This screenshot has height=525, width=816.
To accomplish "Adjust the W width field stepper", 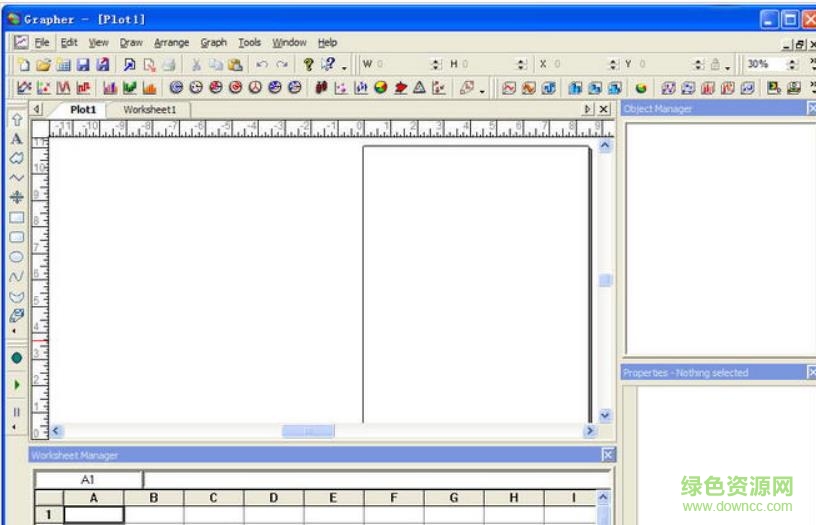I will tap(435, 65).
